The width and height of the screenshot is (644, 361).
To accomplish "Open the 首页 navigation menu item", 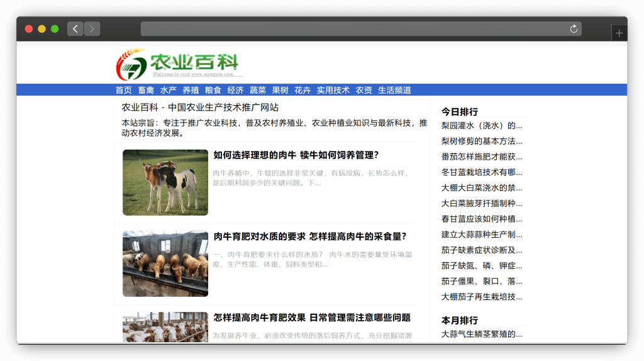I will coord(123,90).
